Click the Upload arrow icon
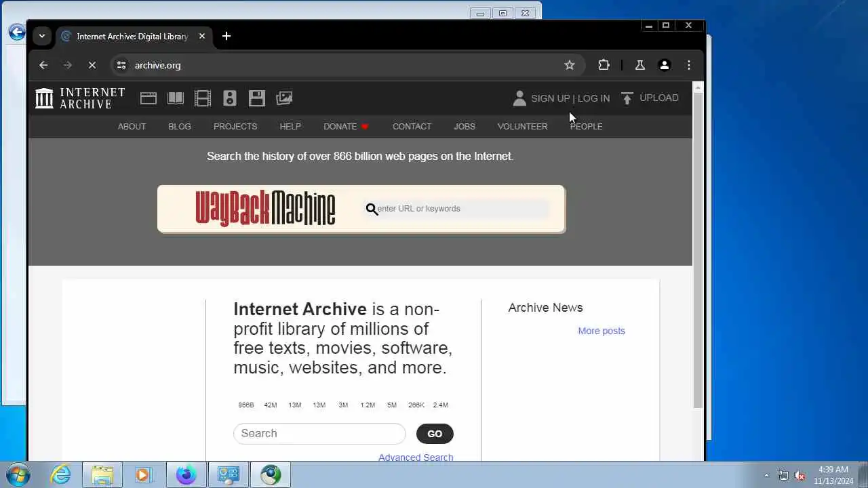The width and height of the screenshot is (868, 488). tap(627, 98)
